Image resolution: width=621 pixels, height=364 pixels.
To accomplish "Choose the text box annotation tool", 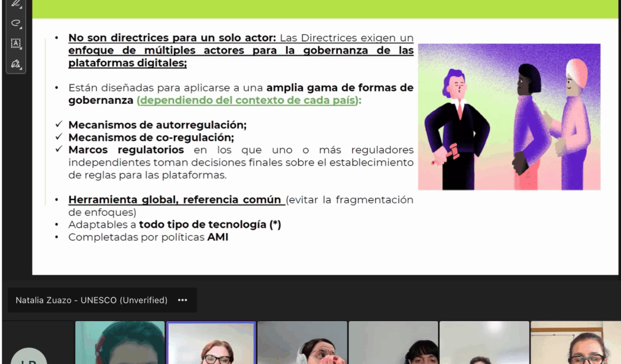I will pos(16,43).
